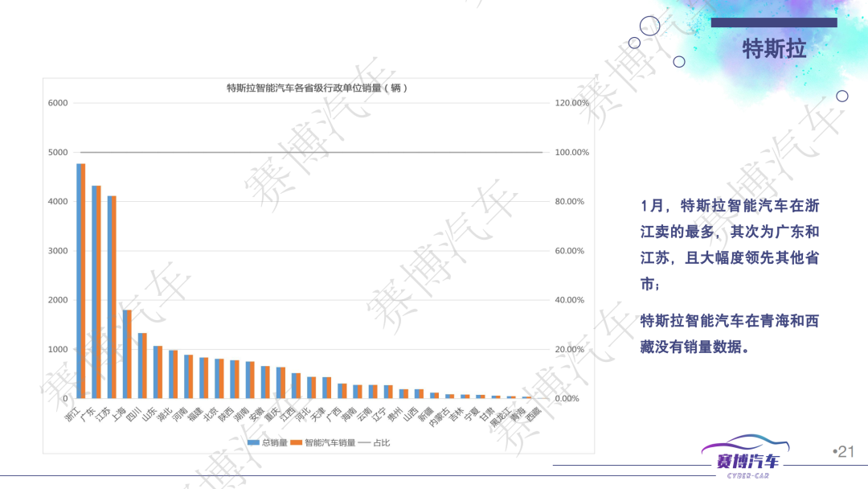Click the 2000 left axis value
This screenshot has height=489, width=868.
(x=58, y=300)
